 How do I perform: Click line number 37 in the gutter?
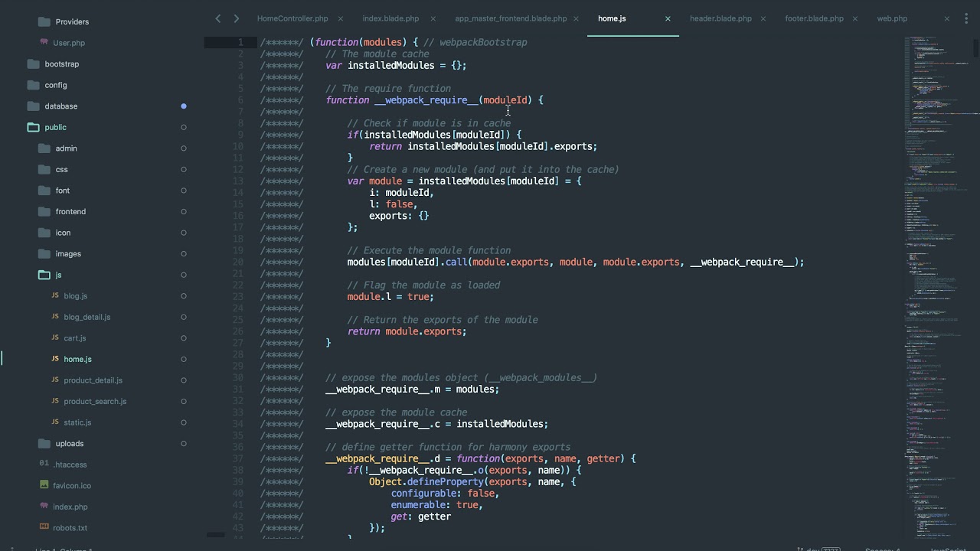click(x=238, y=458)
